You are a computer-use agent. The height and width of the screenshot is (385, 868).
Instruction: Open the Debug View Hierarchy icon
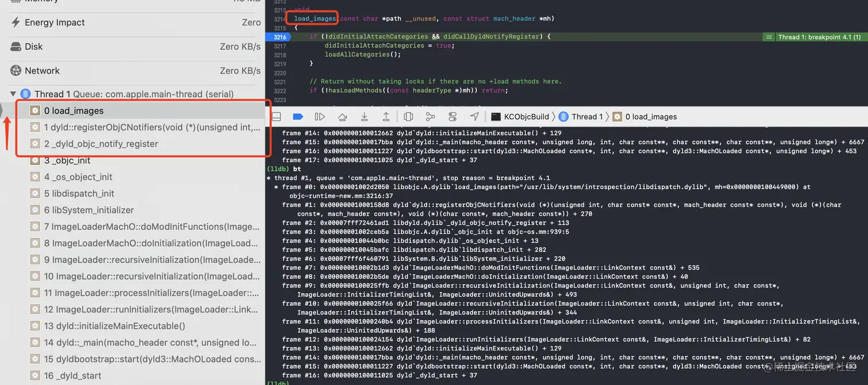pyautogui.click(x=408, y=117)
